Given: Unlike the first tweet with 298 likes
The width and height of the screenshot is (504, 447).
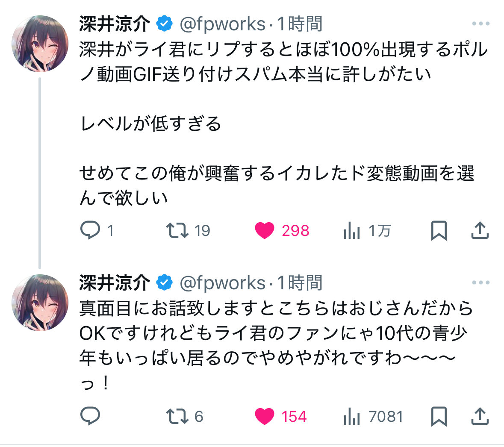Looking at the screenshot, I should pyautogui.click(x=265, y=231).
